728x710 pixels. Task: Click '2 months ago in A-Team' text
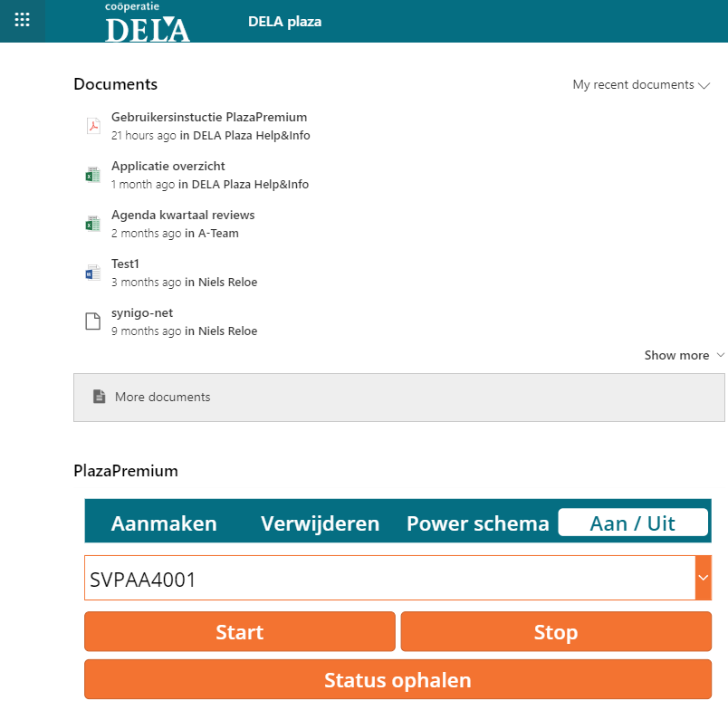[x=175, y=233]
